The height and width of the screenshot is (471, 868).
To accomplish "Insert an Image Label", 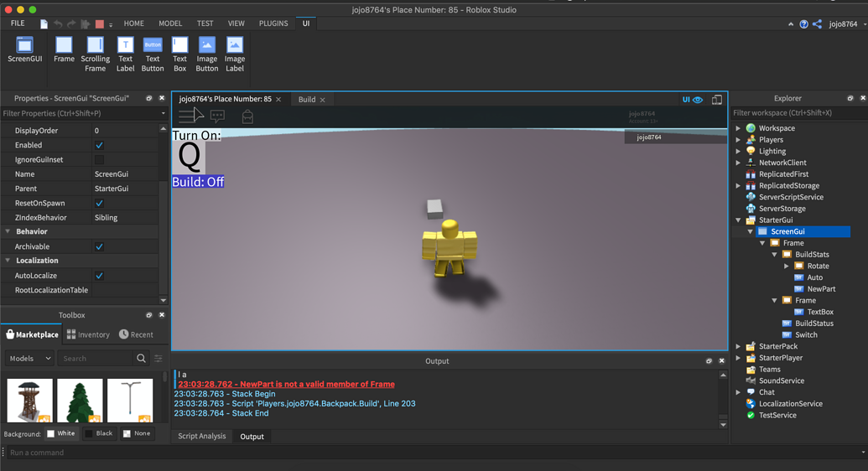I will 235,54.
